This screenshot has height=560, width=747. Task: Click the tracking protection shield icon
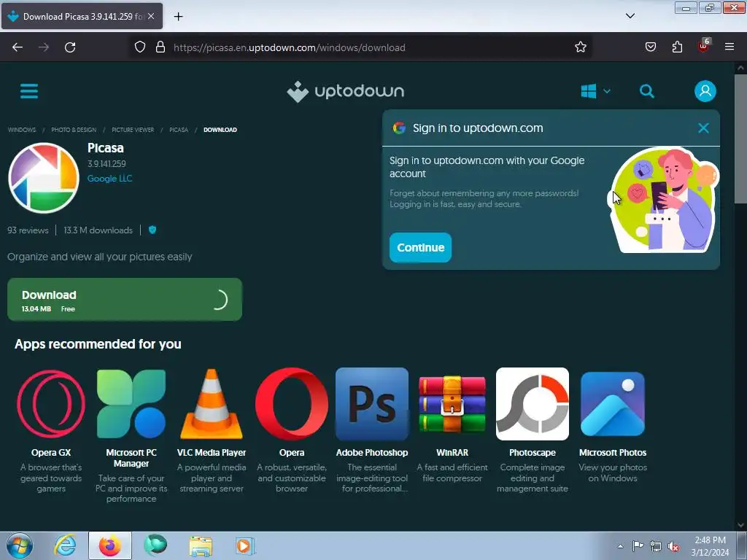point(139,47)
